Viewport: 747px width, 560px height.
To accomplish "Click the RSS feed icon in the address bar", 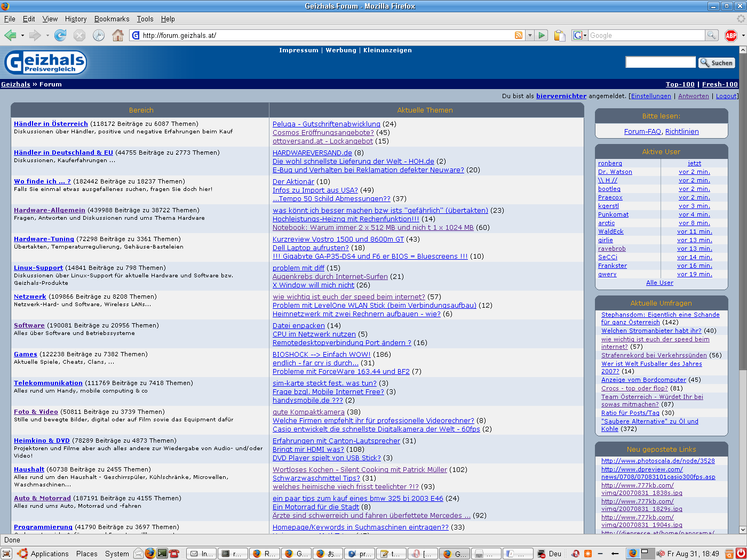I will [519, 35].
